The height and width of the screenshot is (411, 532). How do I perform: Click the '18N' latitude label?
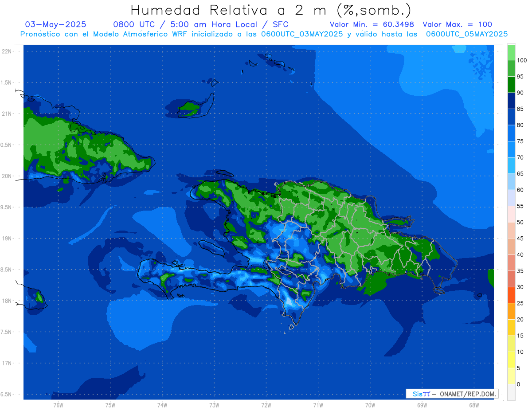point(7,301)
